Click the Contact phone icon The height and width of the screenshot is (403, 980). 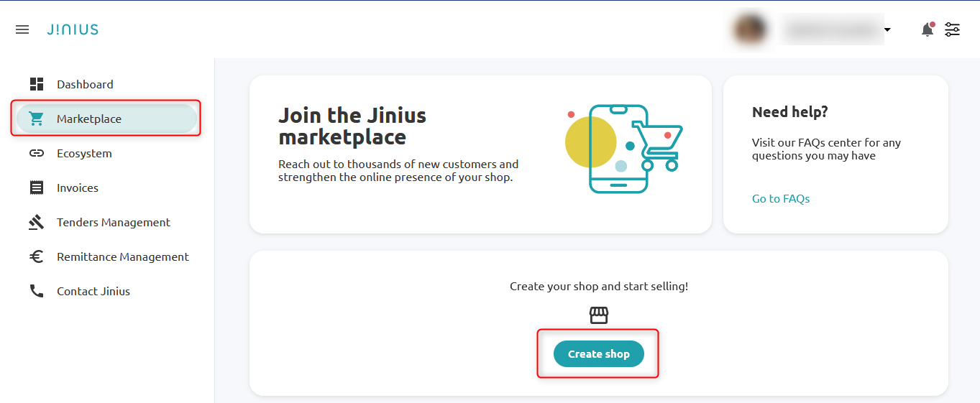tap(37, 291)
